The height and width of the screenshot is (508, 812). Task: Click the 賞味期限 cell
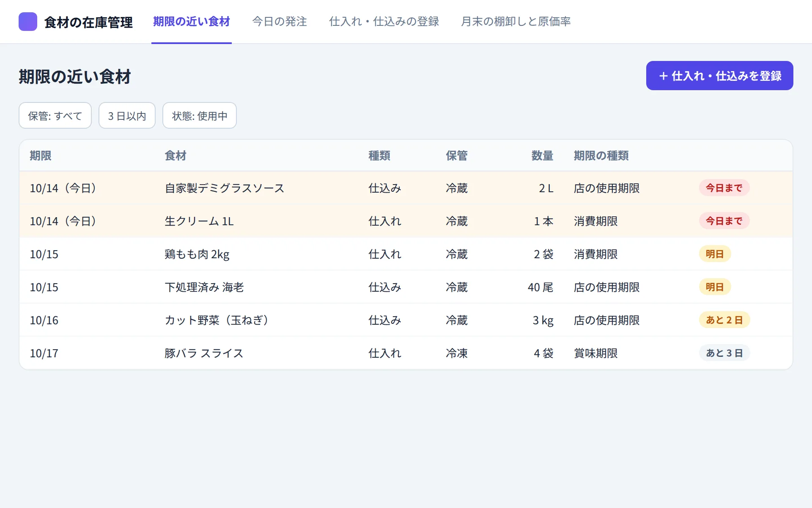coord(595,353)
